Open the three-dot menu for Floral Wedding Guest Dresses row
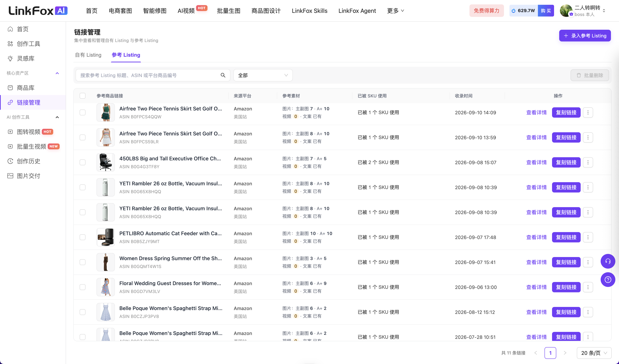This screenshot has width=619, height=364. (x=588, y=287)
